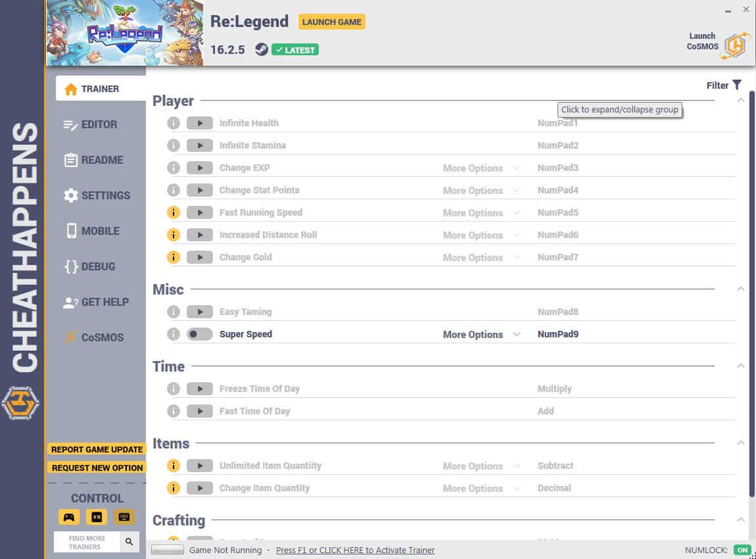Expand More Options for Increased Distance Roll

[x=481, y=235]
